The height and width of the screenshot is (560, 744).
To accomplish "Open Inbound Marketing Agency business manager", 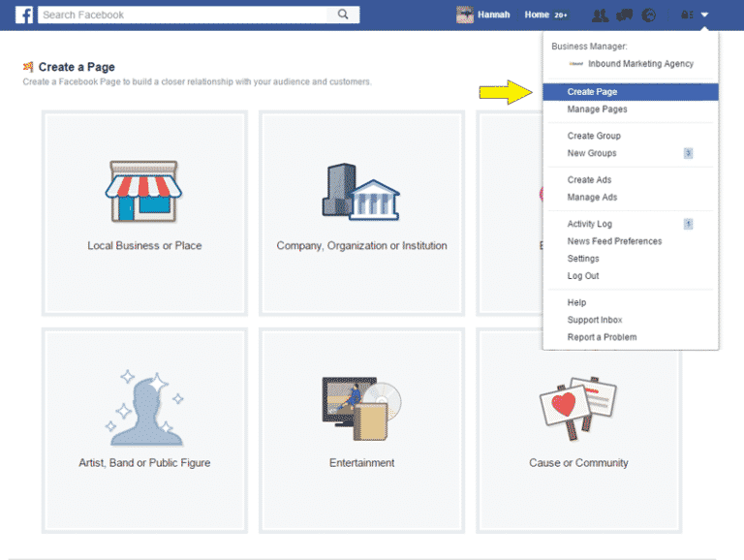I will (640, 64).
